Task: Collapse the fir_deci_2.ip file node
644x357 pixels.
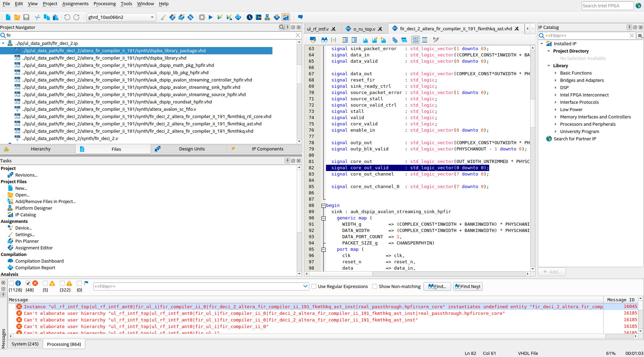Action: [3, 43]
